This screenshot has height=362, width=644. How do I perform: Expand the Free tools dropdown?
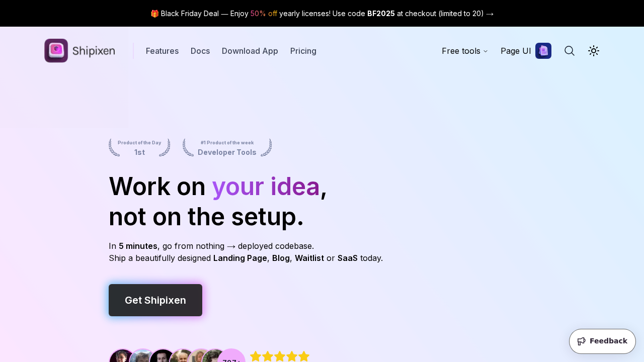464,51
